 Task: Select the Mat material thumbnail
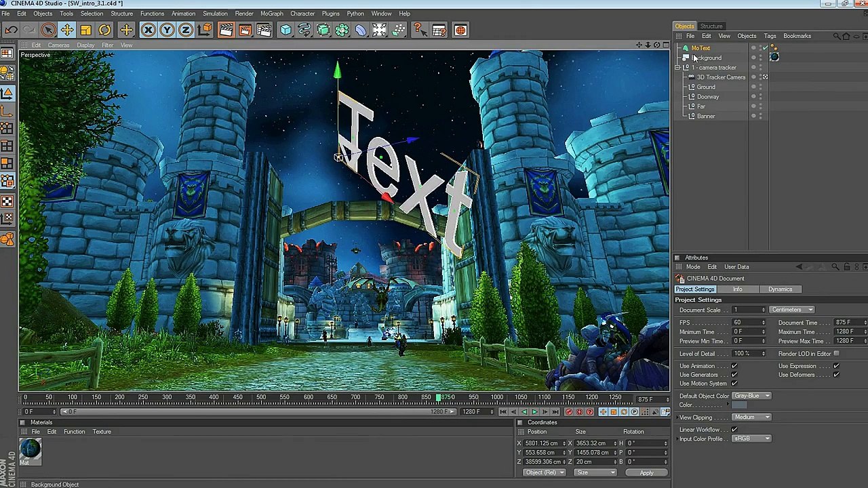[30, 449]
